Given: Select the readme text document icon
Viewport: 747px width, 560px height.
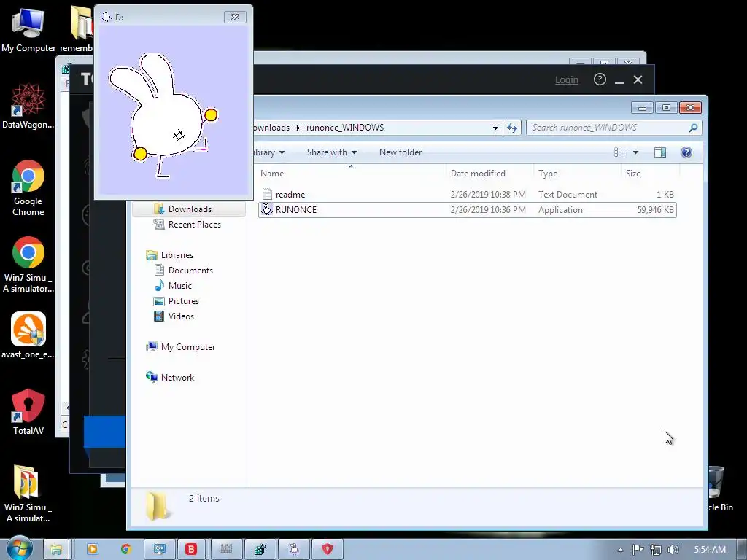Looking at the screenshot, I should 267,194.
